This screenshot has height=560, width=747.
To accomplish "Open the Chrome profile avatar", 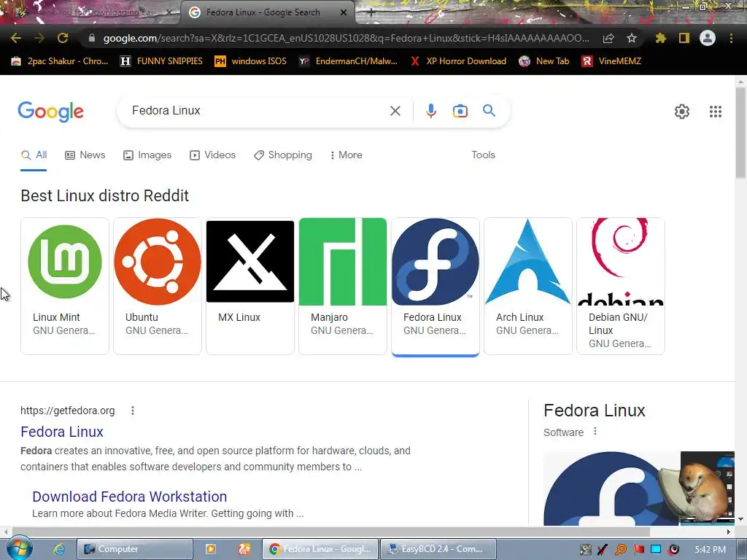I will pyautogui.click(x=708, y=38).
